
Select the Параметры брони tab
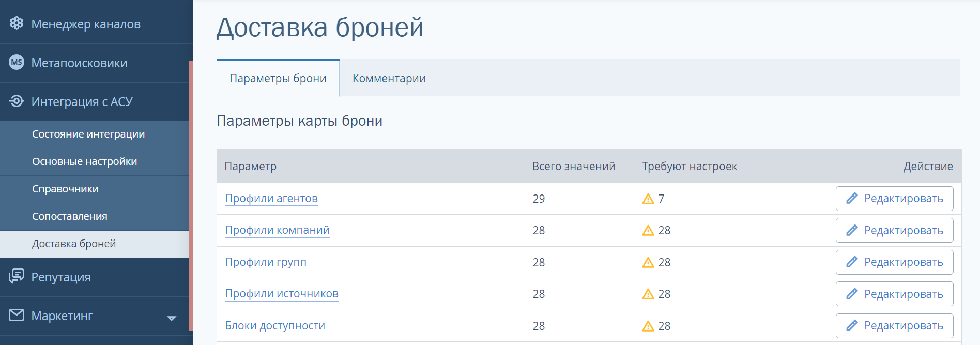click(278, 78)
